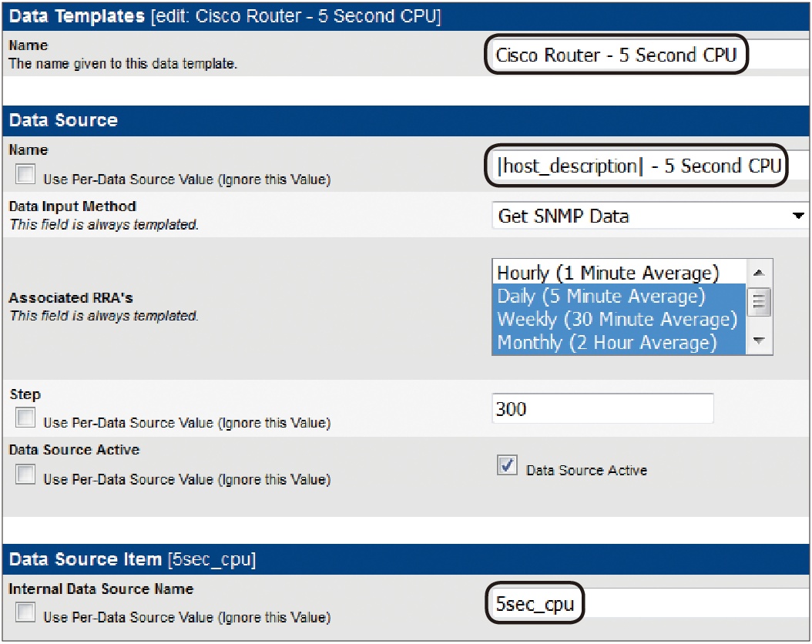This screenshot has width=812, height=644.
Task: Uncheck the Data Source Active checkbox
Action: (507, 465)
